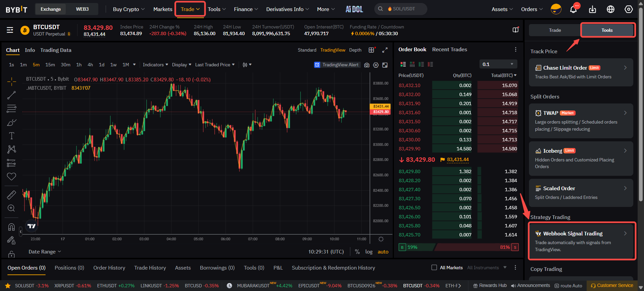This screenshot has height=291, width=644.
Task: Expand chart to fullscreen view
Action: tap(385, 50)
